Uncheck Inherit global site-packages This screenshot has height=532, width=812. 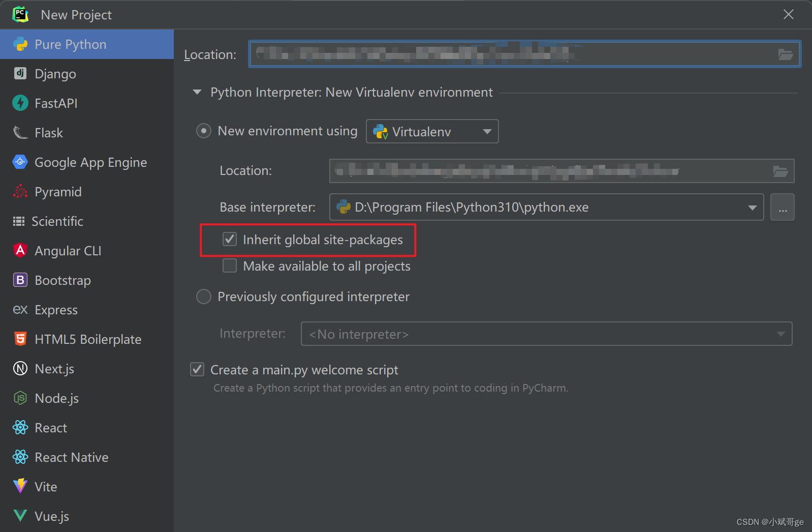tap(230, 239)
